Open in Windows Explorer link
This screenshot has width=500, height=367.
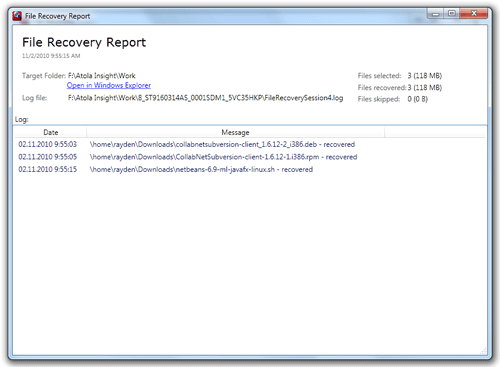tap(109, 85)
